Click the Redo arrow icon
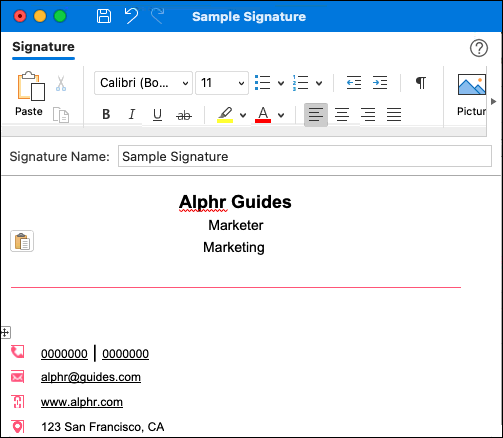503x438 pixels. [x=157, y=16]
